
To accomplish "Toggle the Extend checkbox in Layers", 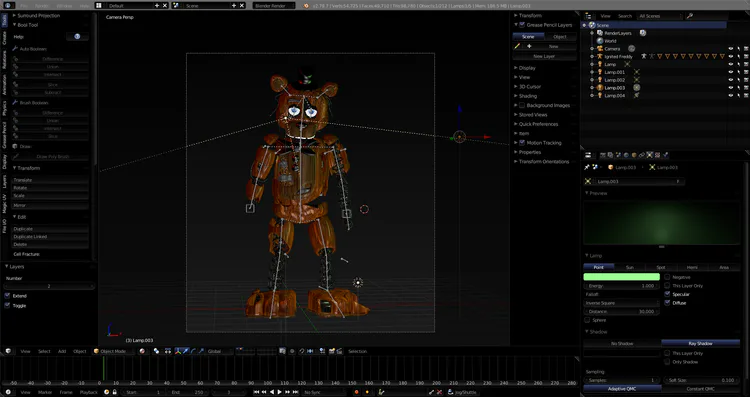I will pyautogui.click(x=7, y=296).
